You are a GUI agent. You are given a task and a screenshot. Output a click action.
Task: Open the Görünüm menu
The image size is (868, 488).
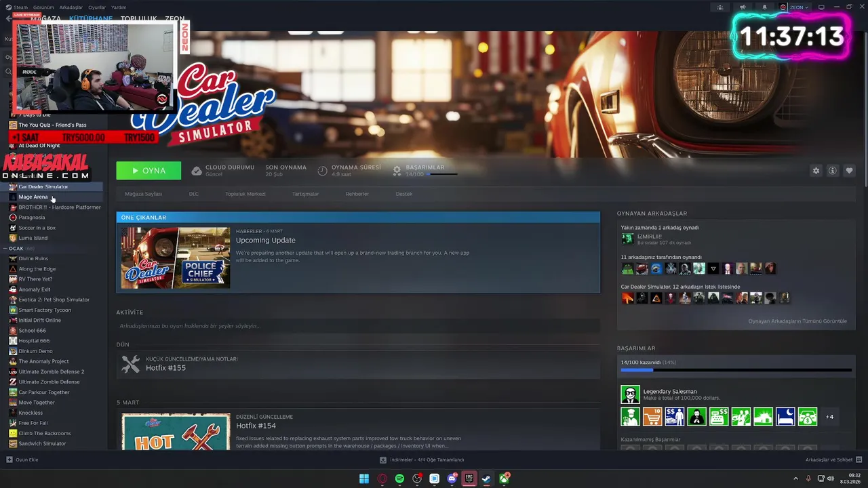[x=43, y=7]
